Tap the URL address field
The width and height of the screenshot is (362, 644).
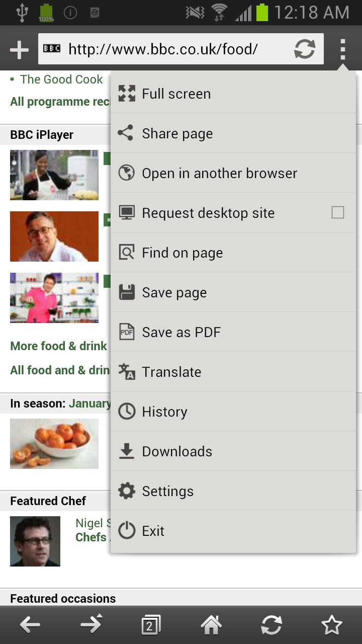coord(166,49)
